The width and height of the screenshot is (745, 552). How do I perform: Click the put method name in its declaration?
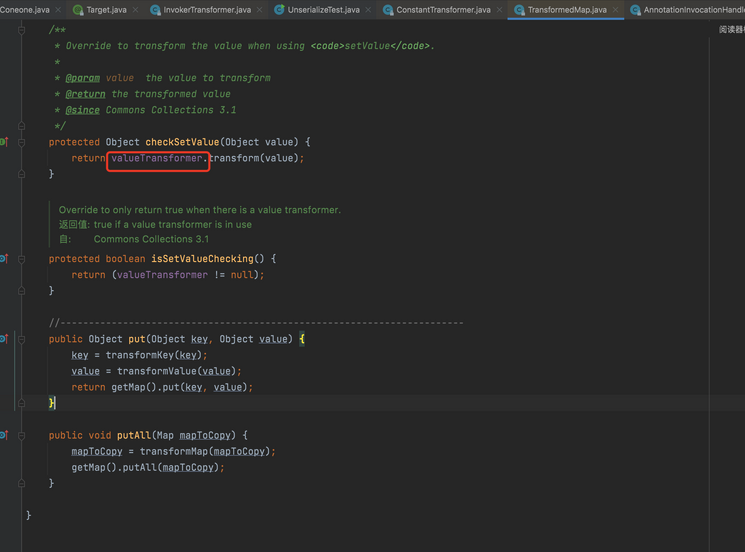[137, 339]
